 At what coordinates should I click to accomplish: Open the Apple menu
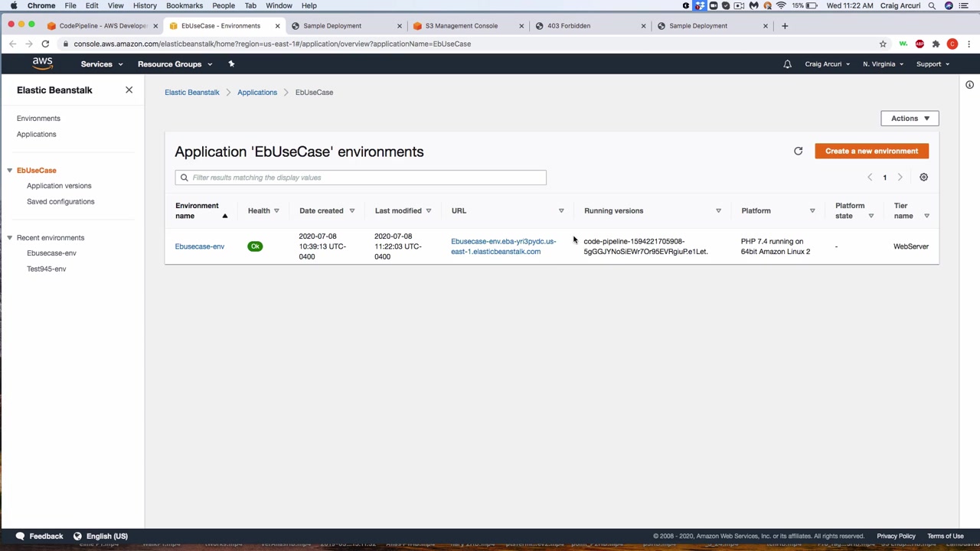(14, 5)
